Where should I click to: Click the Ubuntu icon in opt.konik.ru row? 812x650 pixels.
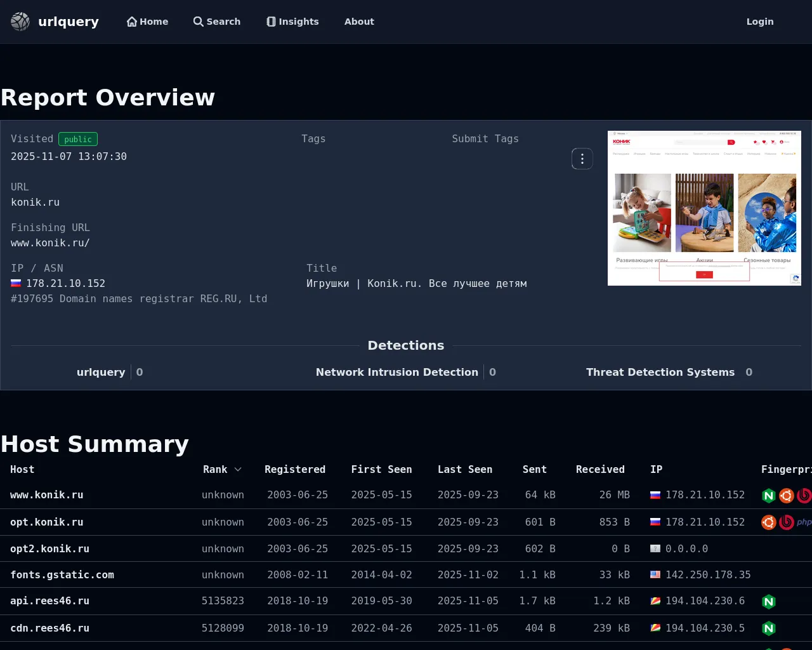769,522
